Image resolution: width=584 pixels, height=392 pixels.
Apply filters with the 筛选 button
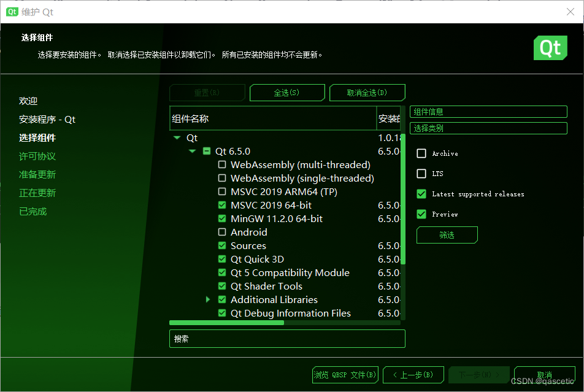(447, 235)
